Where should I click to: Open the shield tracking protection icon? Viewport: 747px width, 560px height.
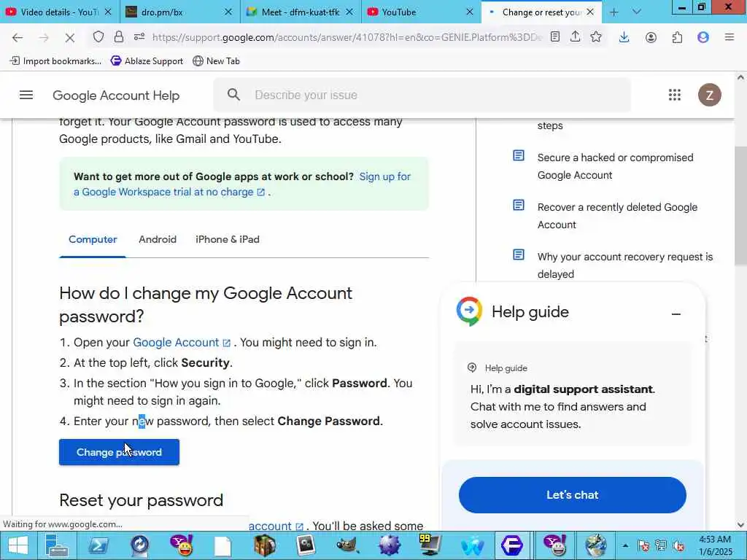pyautogui.click(x=98, y=36)
